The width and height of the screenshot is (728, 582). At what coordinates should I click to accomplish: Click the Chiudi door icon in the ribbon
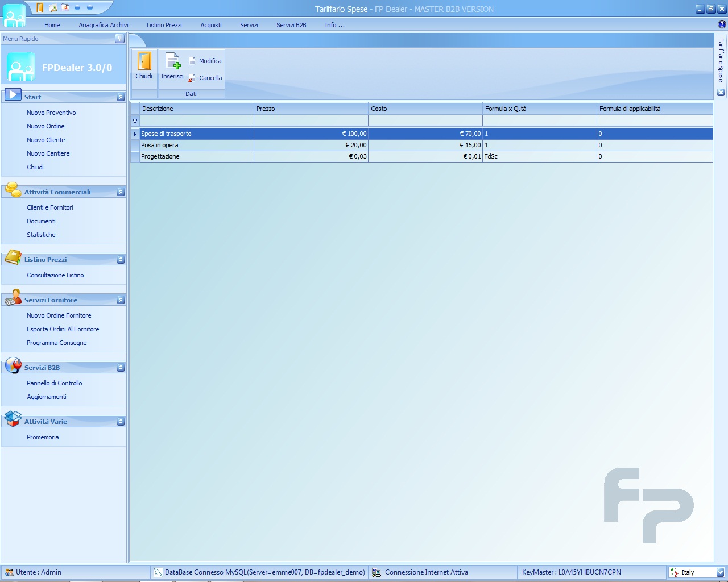(x=144, y=61)
